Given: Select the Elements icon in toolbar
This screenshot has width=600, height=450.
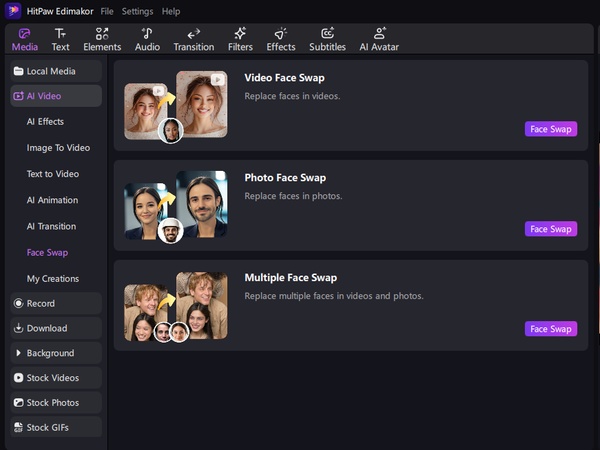Looking at the screenshot, I should click(102, 39).
